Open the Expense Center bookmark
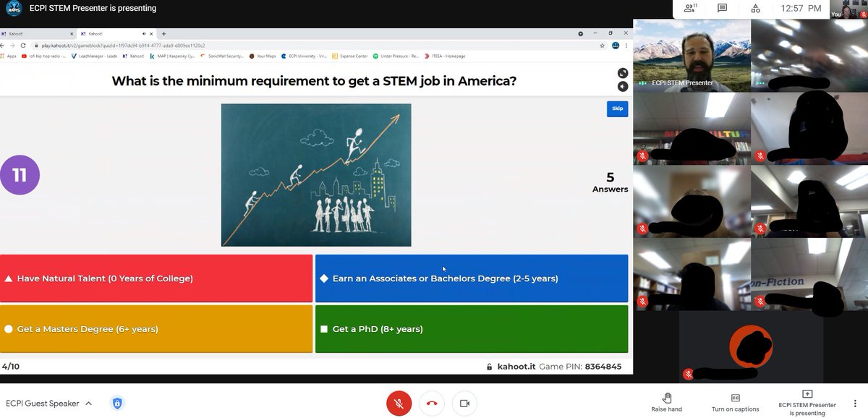868x418 pixels. point(349,56)
